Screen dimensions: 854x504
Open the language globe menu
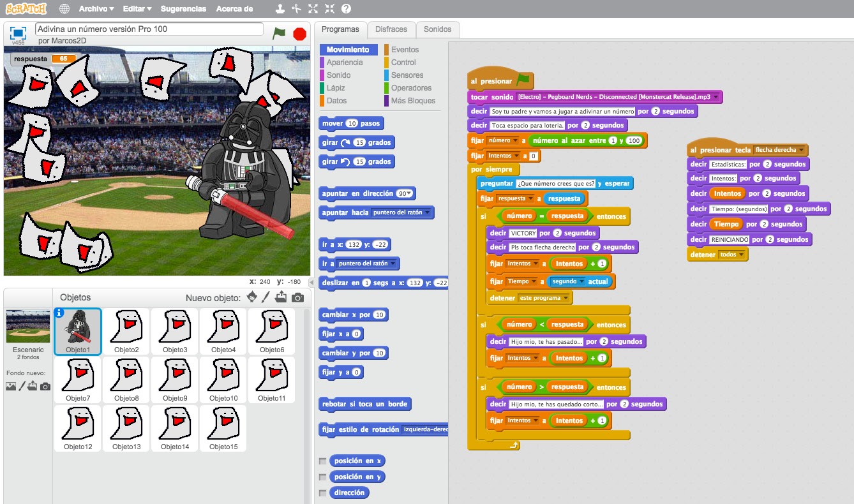tap(63, 9)
